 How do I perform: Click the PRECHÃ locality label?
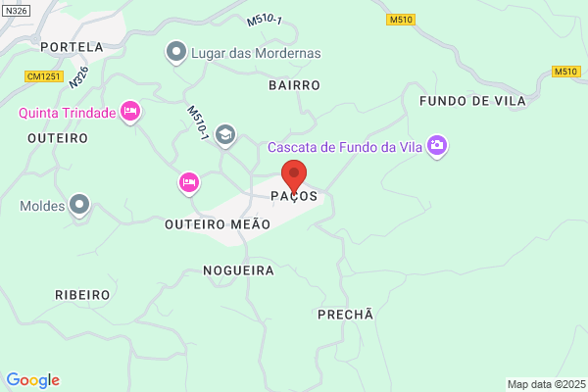click(x=346, y=315)
